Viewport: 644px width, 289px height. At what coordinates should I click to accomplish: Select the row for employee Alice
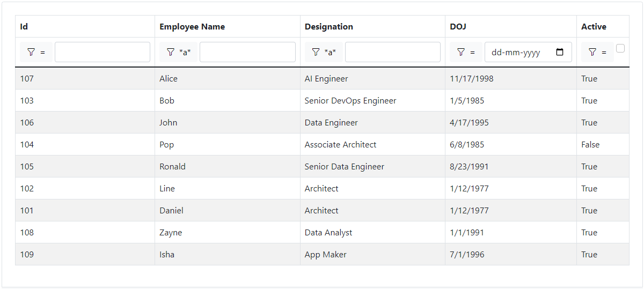click(169, 79)
